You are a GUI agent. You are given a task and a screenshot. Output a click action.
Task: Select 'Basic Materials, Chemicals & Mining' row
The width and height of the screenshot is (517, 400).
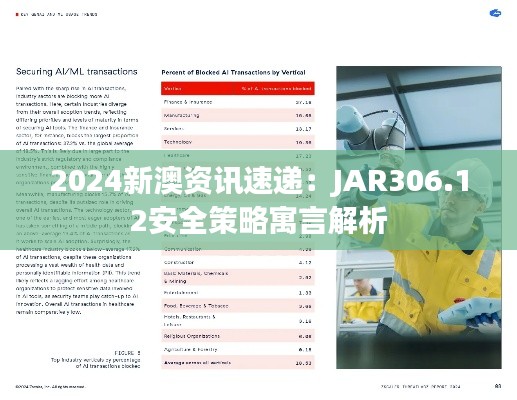point(238,277)
